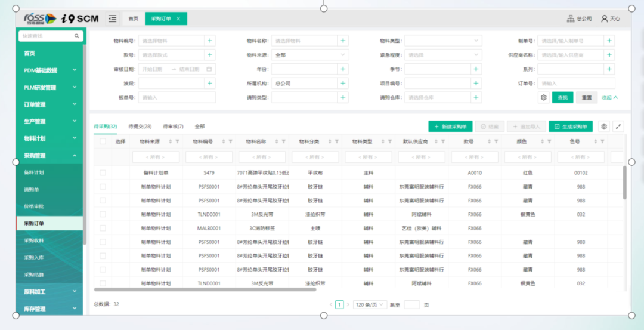Switch to the 待提交(28) tab

[140, 127]
